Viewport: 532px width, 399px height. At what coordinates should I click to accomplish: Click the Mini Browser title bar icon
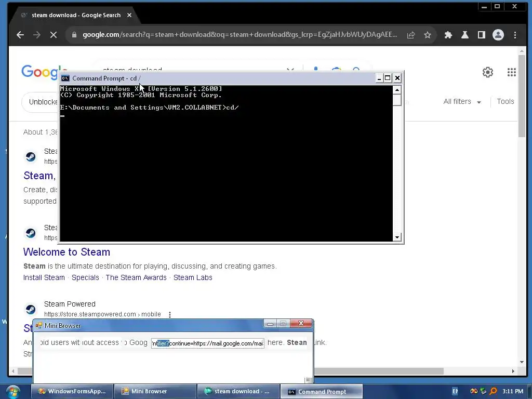(x=39, y=326)
